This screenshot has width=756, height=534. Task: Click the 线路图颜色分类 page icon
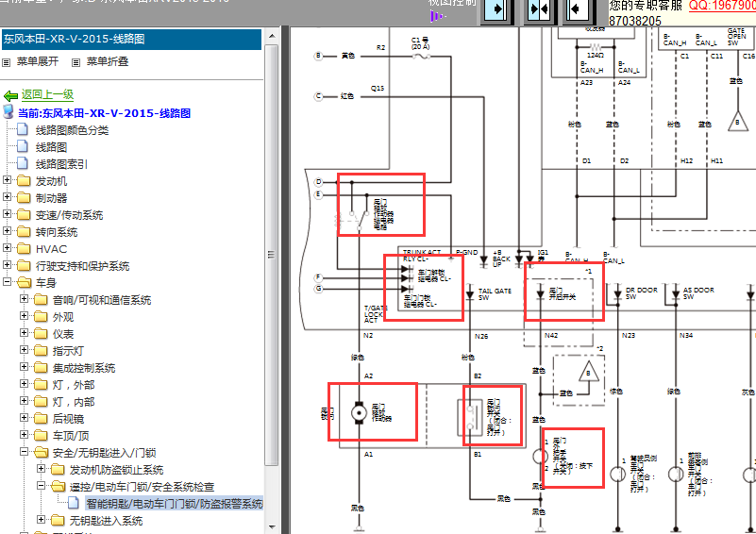tap(23, 129)
